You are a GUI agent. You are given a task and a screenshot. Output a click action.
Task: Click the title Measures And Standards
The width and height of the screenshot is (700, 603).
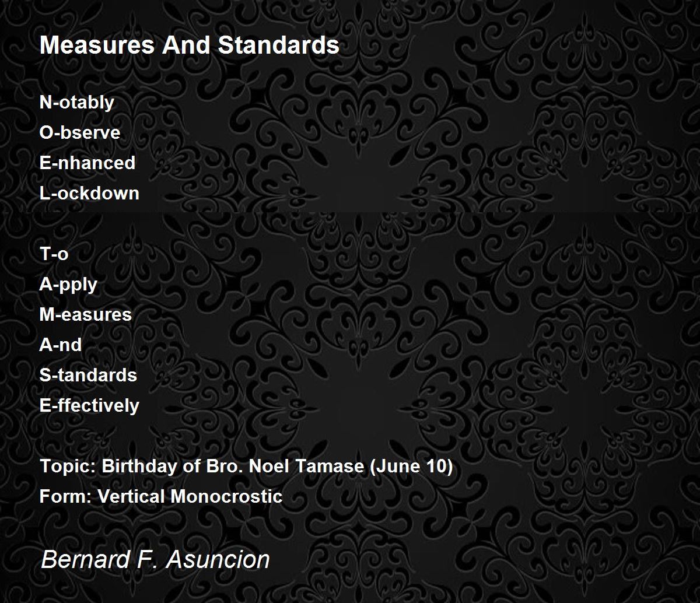click(x=190, y=45)
